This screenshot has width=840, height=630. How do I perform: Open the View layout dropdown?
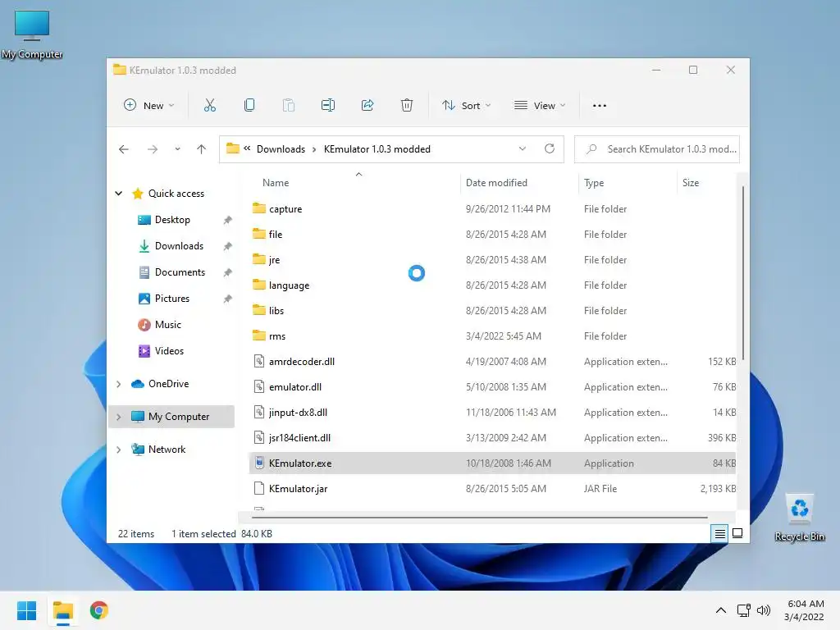(x=540, y=106)
